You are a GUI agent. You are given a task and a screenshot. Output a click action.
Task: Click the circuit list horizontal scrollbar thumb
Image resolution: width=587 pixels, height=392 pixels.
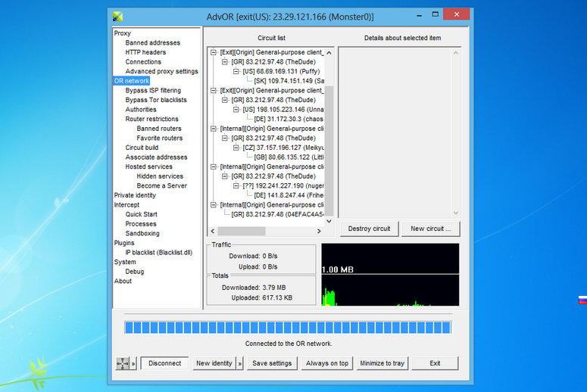[242, 231]
